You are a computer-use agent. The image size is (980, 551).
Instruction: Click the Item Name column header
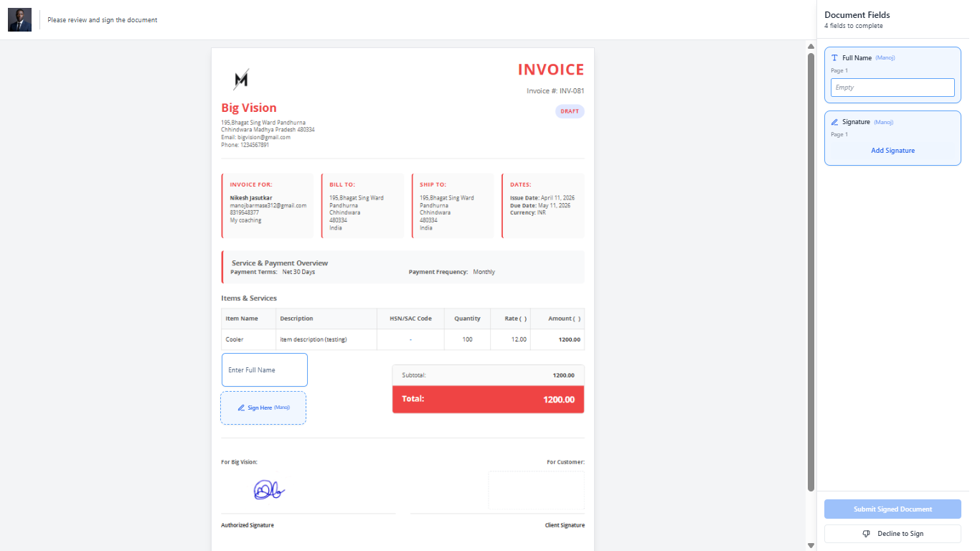coord(249,319)
